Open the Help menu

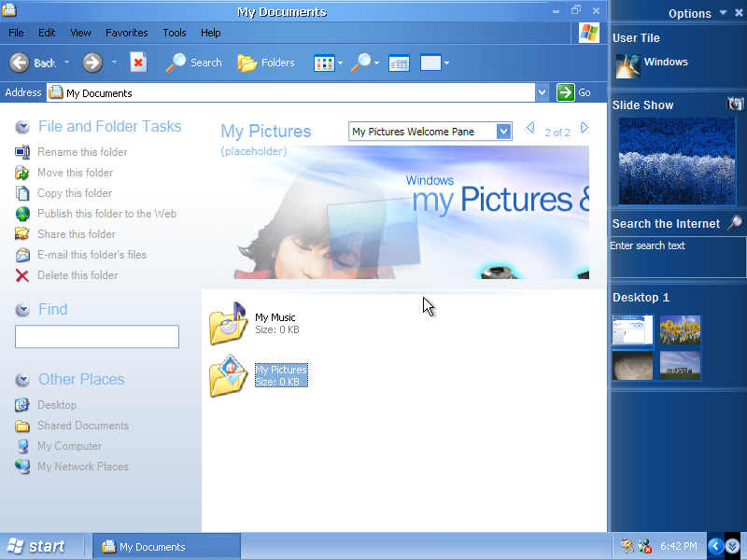(211, 33)
